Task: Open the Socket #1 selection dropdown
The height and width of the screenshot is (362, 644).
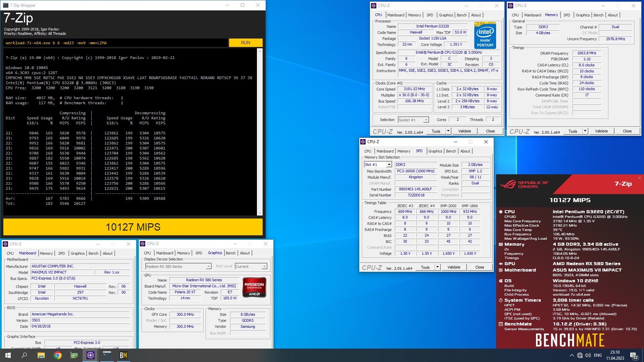Action: pos(413,120)
